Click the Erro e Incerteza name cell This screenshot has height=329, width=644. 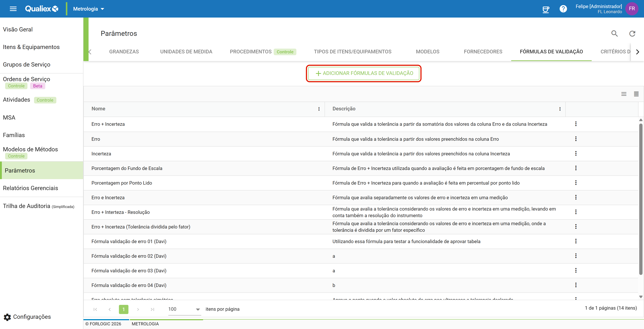[x=108, y=198]
